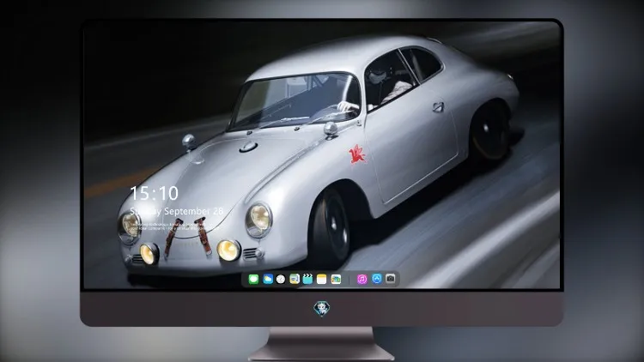The height and width of the screenshot is (362, 644).
Task: Click the 15:10 clock widget
Action: tap(154, 193)
